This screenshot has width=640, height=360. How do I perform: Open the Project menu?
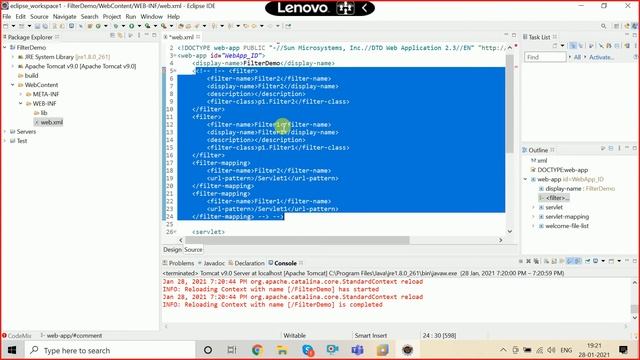[111, 16]
